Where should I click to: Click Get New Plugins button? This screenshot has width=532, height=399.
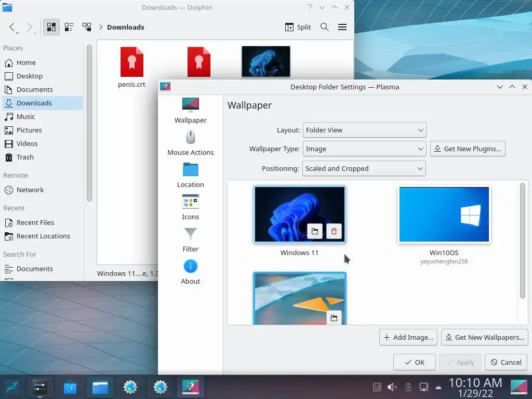(468, 149)
